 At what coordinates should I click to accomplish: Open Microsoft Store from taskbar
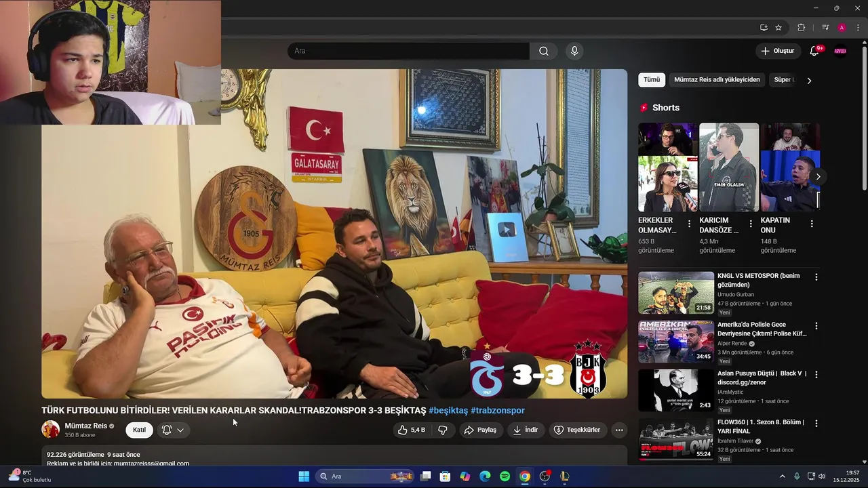click(445, 476)
